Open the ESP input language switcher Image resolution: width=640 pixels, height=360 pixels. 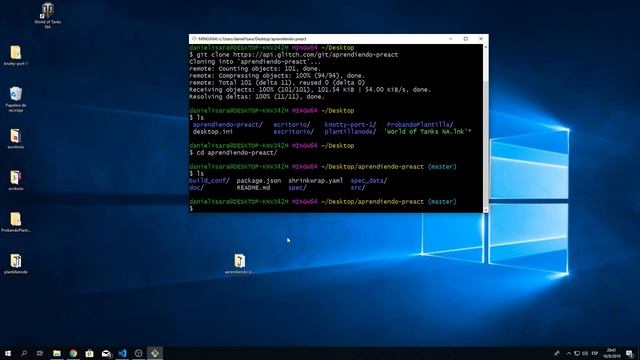point(595,353)
